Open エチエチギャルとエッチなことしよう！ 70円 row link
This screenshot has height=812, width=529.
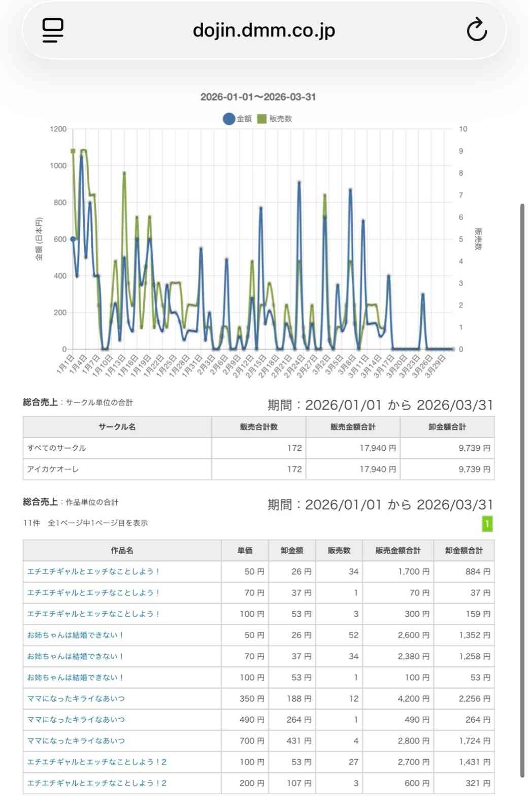pyautogui.click(x=93, y=593)
